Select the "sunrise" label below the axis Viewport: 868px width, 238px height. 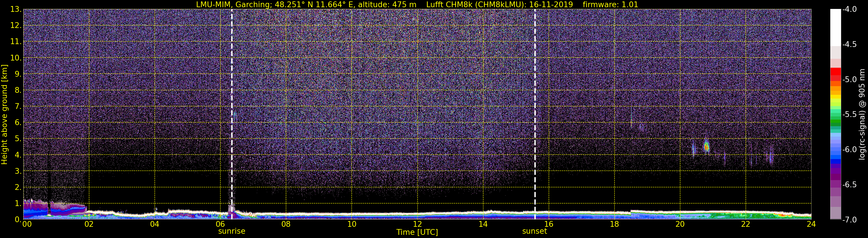coord(232,231)
